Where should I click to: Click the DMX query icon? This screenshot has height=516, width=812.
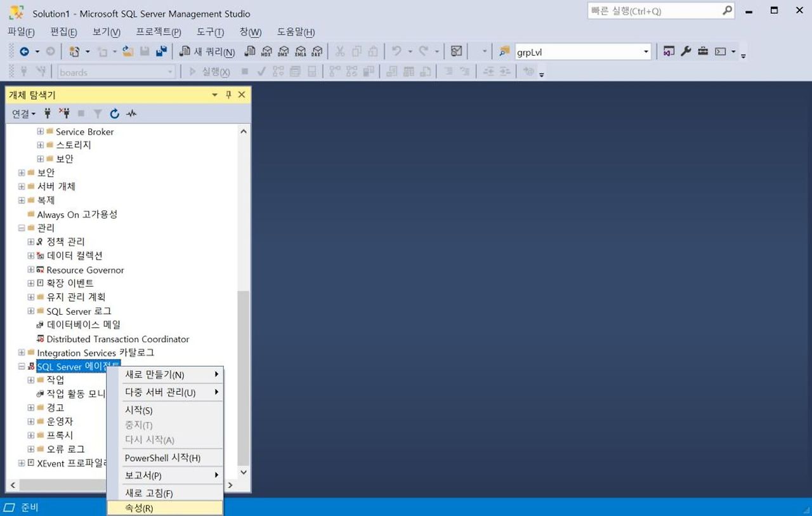284,52
